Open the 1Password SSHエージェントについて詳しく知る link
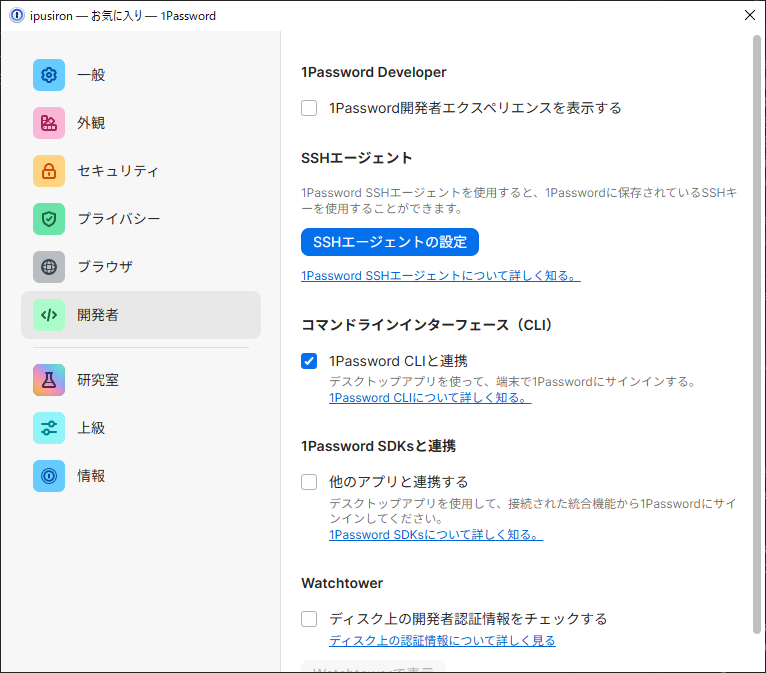Screen dimensions: 766x673 coord(440,276)
